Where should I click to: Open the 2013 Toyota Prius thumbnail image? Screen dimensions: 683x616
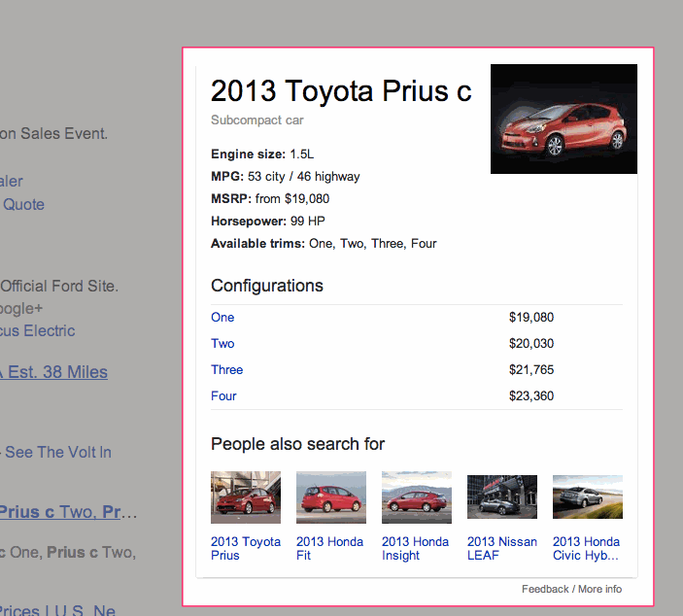coord(246,497)
